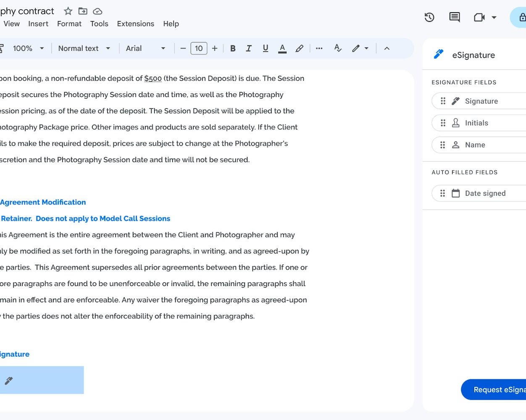This screenshot has height=420, width=526.
Task: Start a video meeting camera icon
Action: click(x=479, y=17)
